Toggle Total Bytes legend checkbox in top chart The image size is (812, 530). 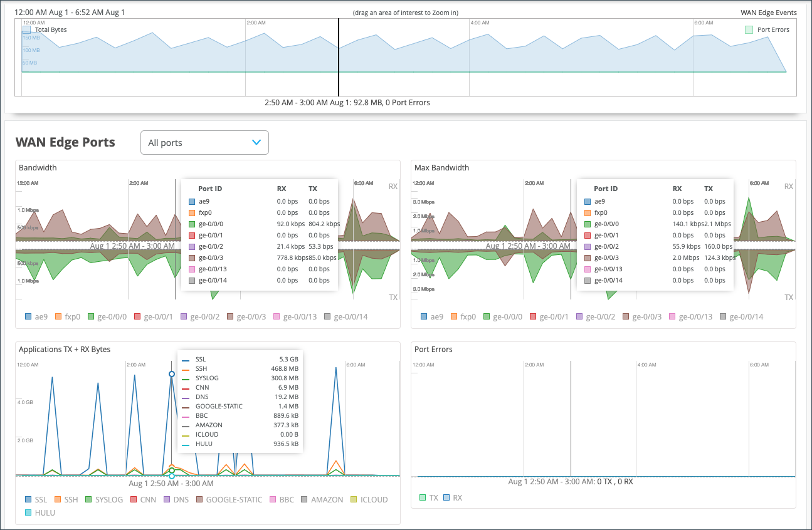[27, 29]
